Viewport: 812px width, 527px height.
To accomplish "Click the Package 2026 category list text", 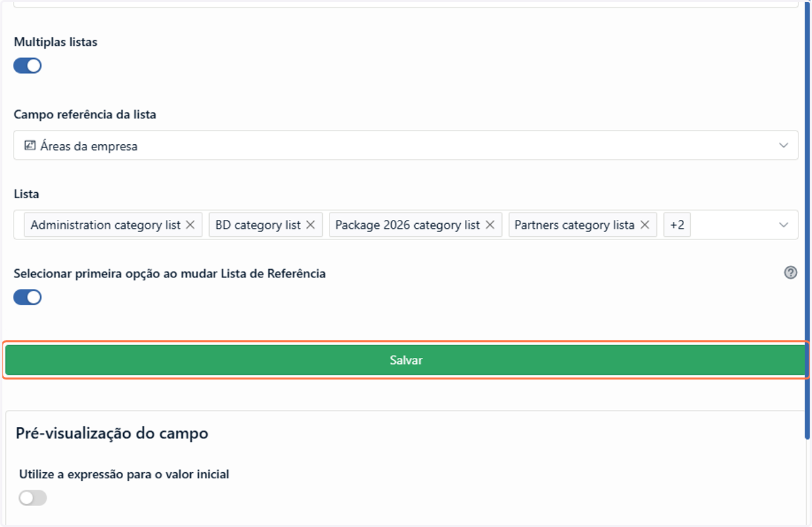I will [407, 225].
